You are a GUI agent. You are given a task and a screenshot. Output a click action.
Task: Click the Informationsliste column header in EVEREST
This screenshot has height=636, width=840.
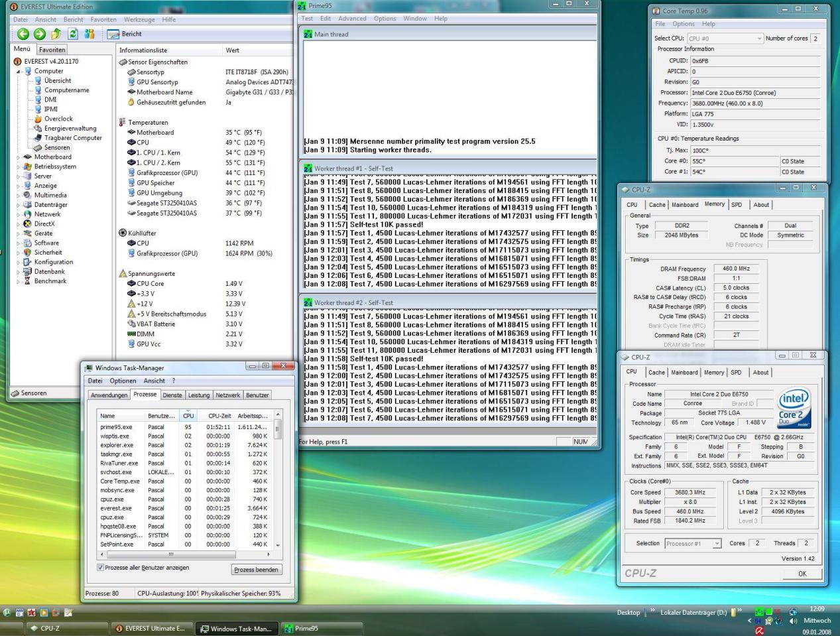169,50
